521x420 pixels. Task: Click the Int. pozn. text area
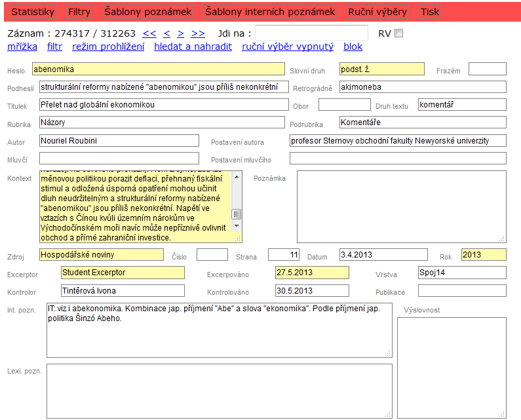220,330
